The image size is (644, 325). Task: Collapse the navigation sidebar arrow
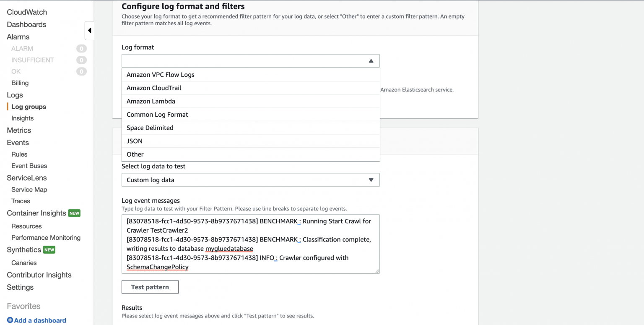(x=89, y=30)
